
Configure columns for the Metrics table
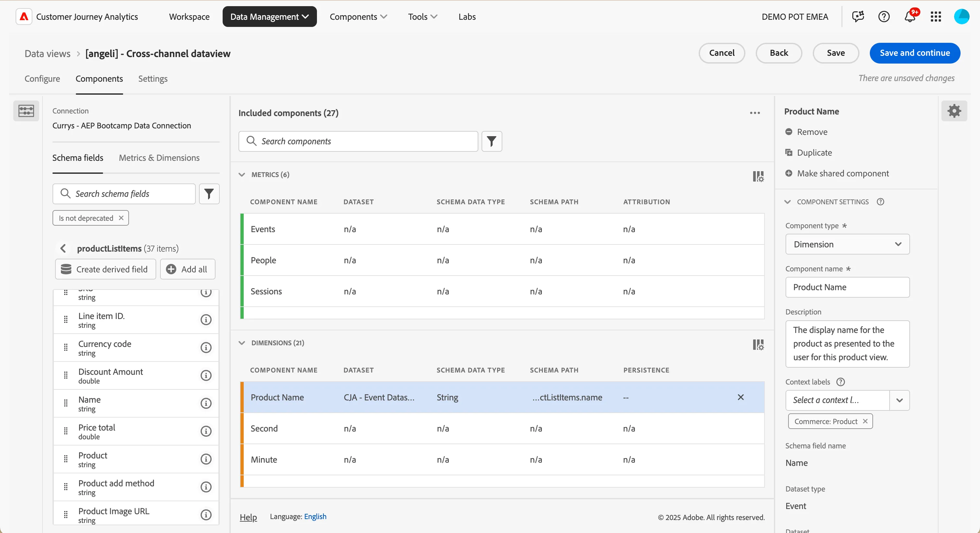(x=758, y=177)
